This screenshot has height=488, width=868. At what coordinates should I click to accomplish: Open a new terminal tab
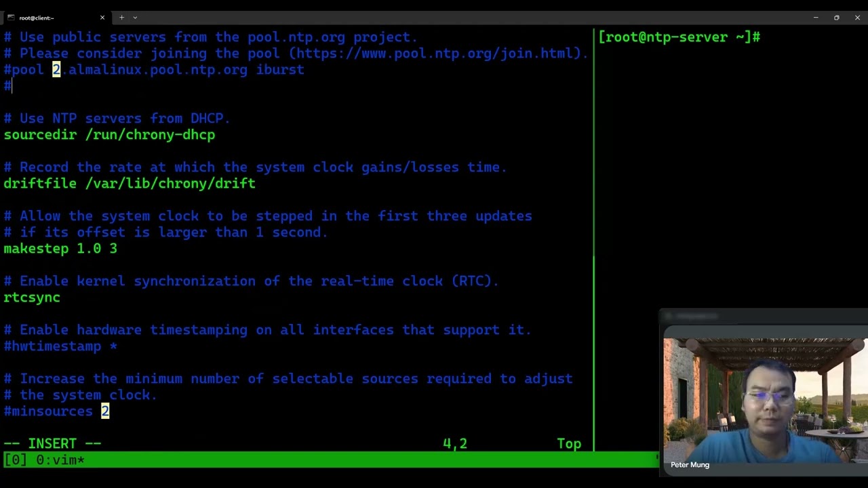122,18
